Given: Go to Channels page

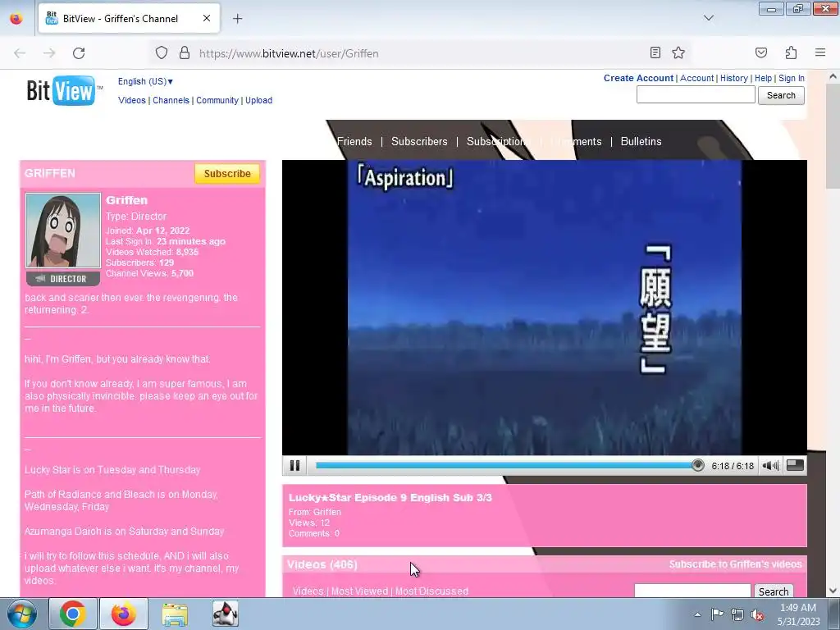Looking at the screenshot, I should pyautogui.click(x=171, y=100).
